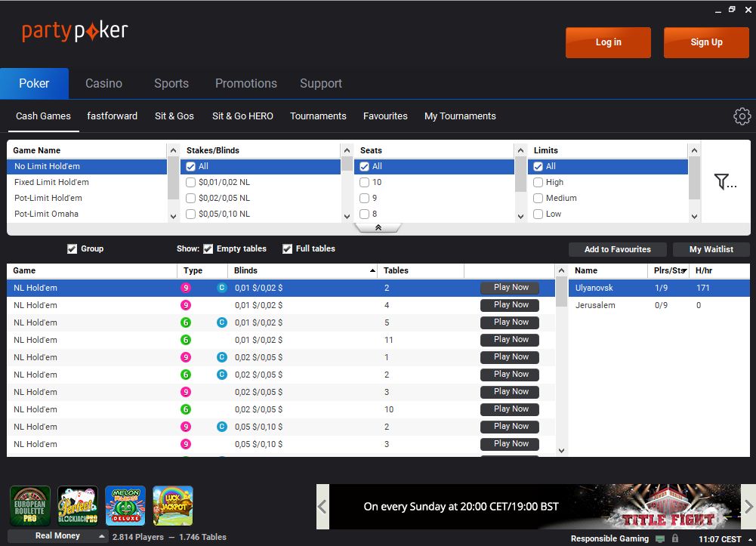Viewport: 756px width, 546px height.
Task: Go to previous promotional banner arrow
Action: click(x=322, y=506)
